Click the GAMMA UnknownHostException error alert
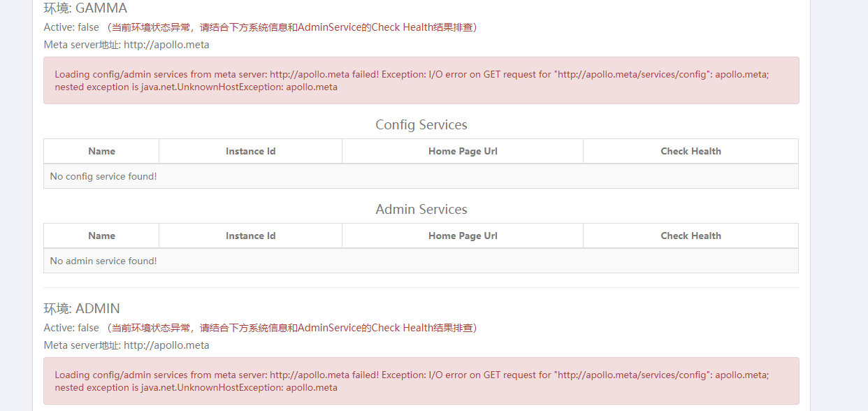This screenshot has width=868, height=411. pos(420,80)
